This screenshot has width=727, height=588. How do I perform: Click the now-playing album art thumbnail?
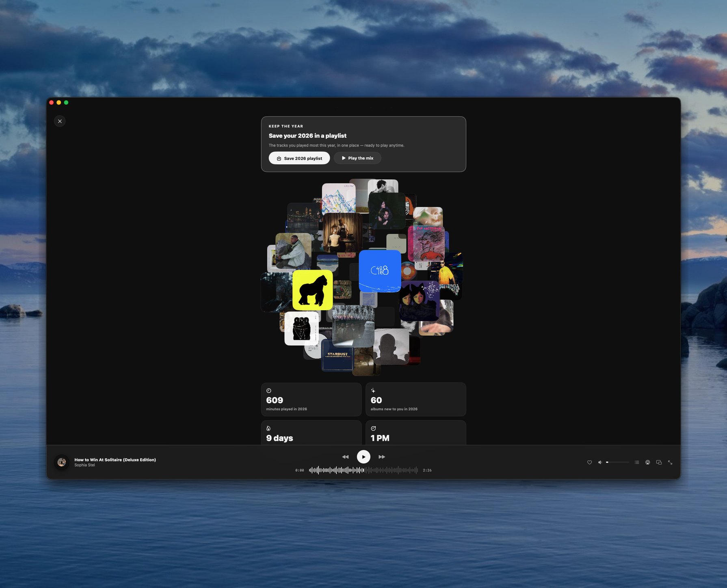click(x=62, y=462)
